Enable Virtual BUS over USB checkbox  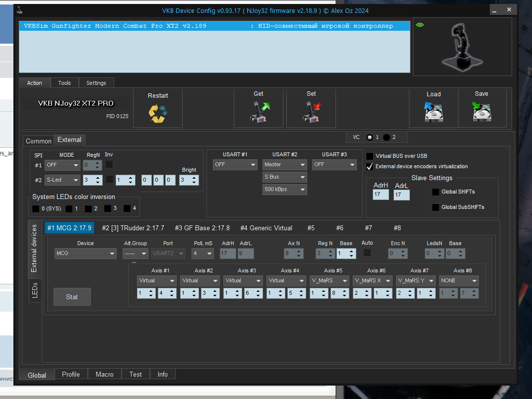(370, 156)
